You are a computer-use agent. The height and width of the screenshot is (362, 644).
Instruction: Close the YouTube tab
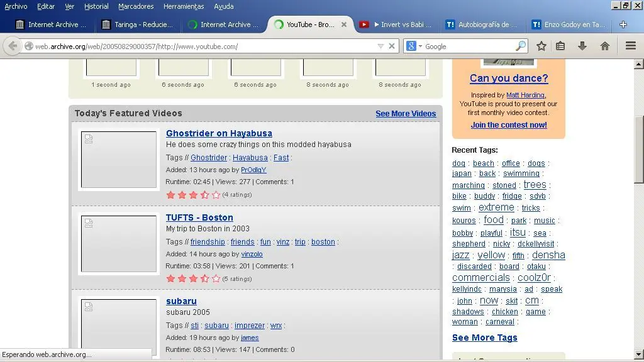click(x=344, y=25)
